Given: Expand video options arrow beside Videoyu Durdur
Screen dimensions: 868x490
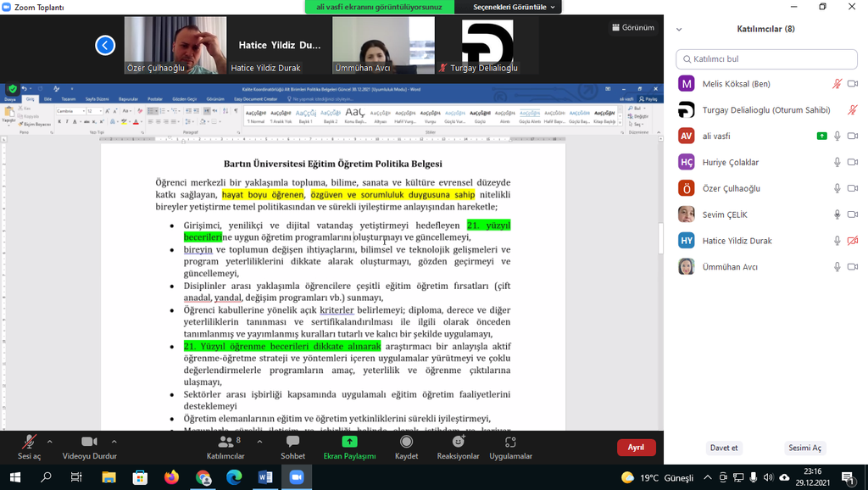Looking at the screenshot, I should (114, 442).
